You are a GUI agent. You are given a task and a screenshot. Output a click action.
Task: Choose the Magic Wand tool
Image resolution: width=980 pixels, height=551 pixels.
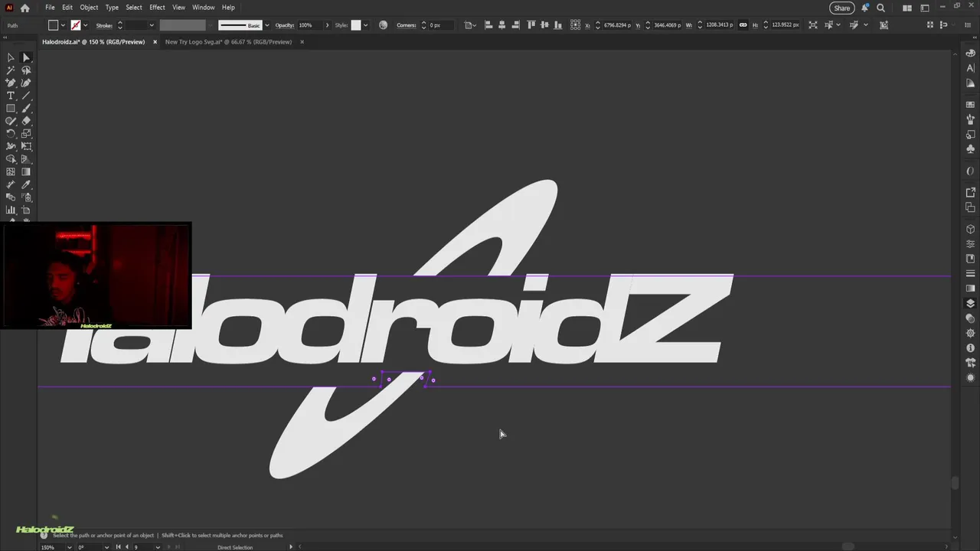pyautogui.click(x=11, y=70)
